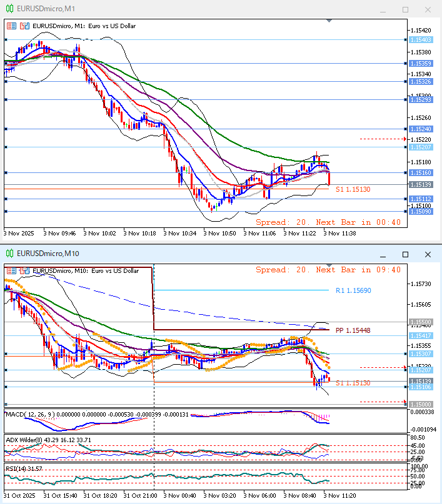Select the 1.15240 price level marker on M1
The height and width of the screenshot is (504, 442).
pyautogui.click(x=421, y=129)
